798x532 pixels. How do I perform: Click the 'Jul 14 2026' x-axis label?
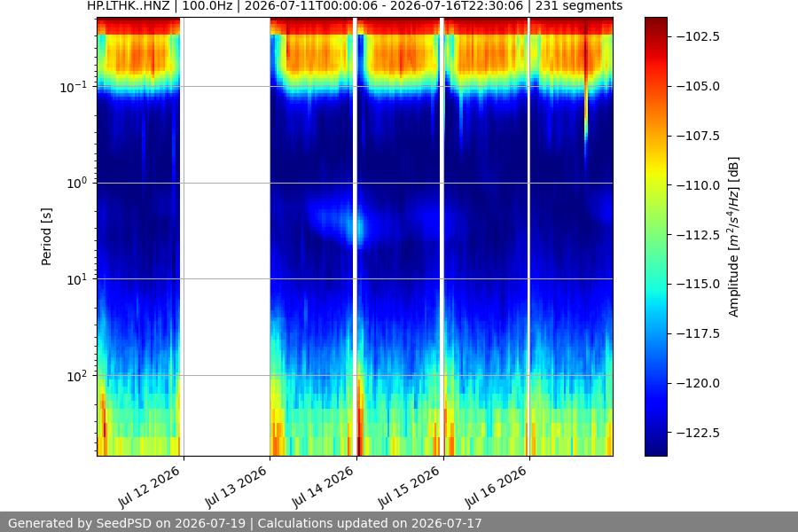(x=323, y=487)
